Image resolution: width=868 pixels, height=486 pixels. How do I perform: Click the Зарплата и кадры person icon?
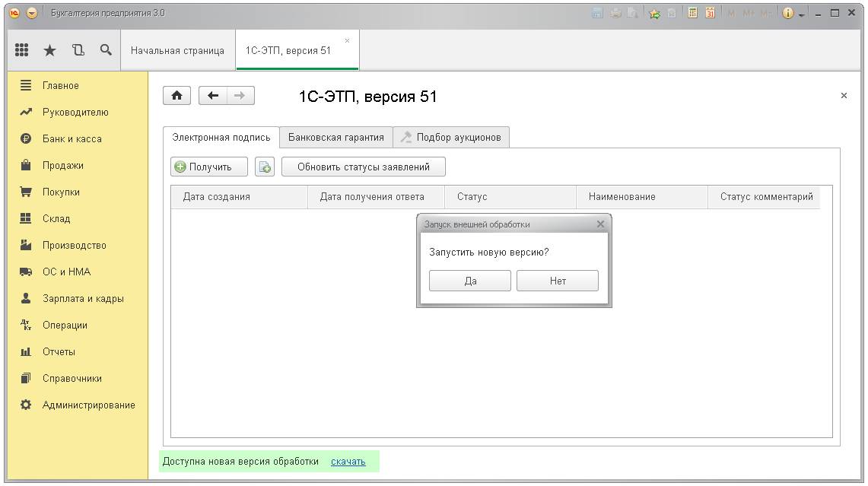click(25, 298)
